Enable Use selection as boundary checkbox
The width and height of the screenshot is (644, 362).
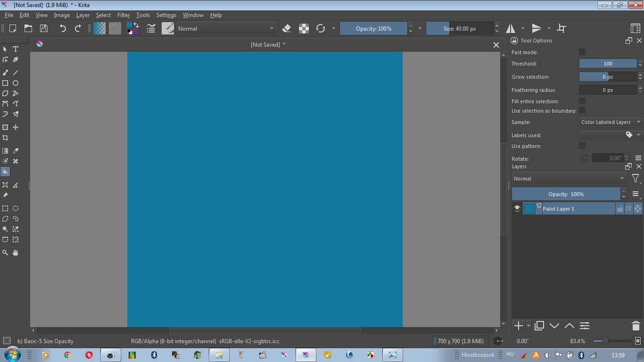point(582,110)
